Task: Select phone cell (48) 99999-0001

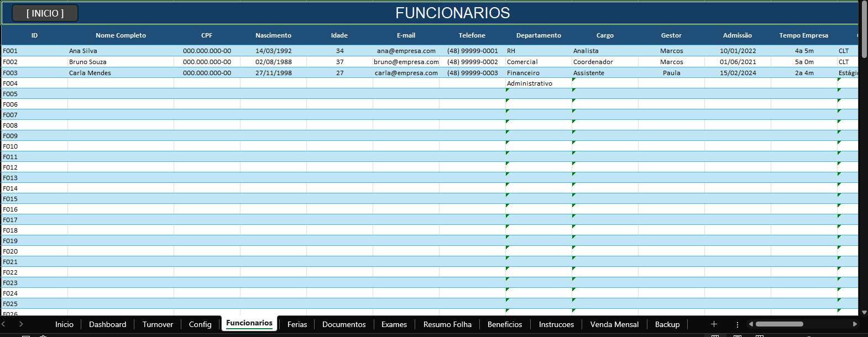Action: [472, 51]
